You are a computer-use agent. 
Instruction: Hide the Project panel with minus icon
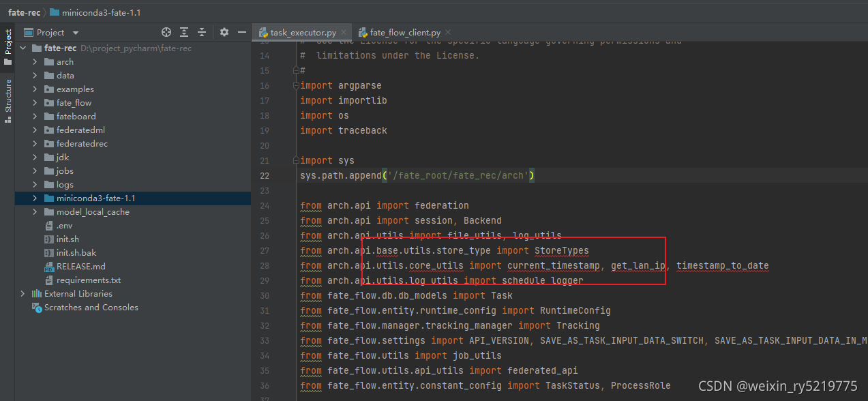[241, 32]
